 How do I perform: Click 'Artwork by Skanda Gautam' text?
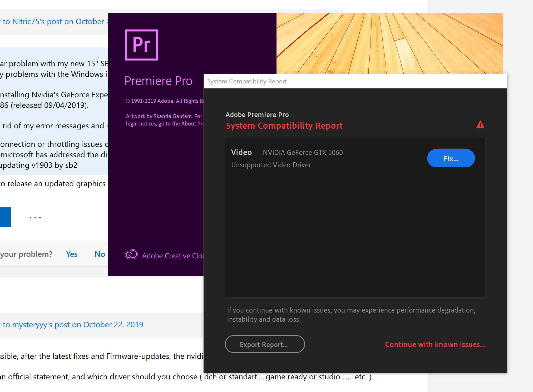tap(159, 116)
